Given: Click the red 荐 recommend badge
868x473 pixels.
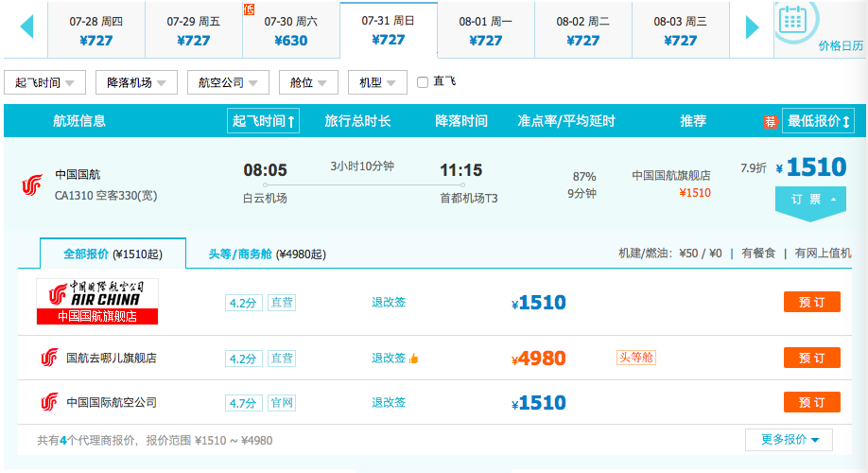Looking at the screenshot, I should coord(771,121).
